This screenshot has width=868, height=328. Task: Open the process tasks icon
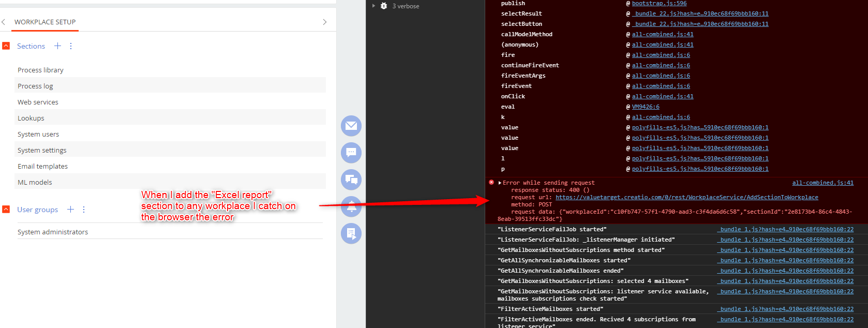tap(351, 233)
